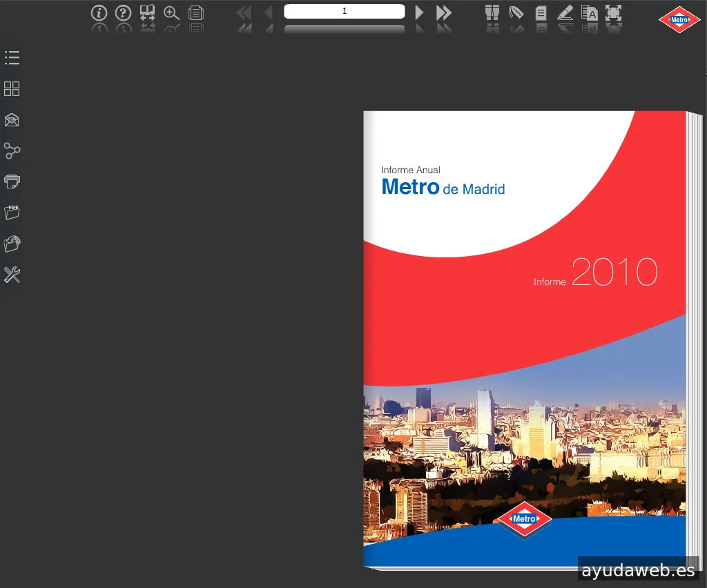
Task: Toggle the open-book page view mode
Action: pyautogui.click(x=147, y=12)
